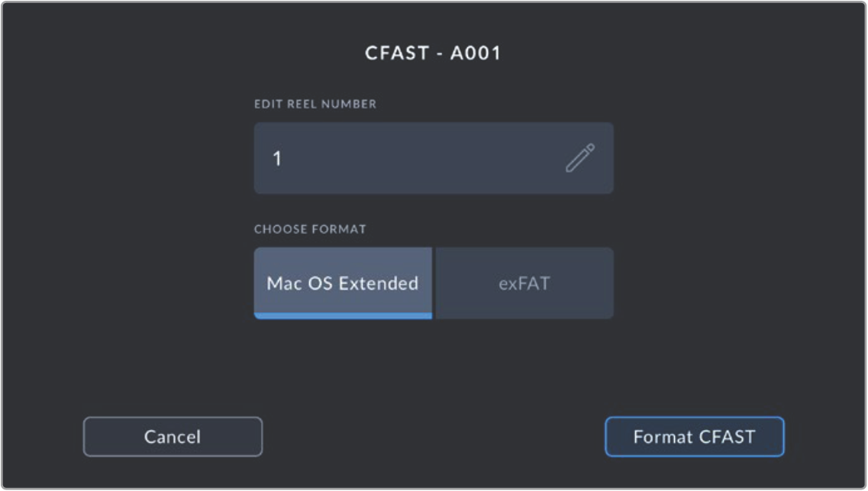
Task: Click the pencil edit icon
Action: click(x=579, y=158)
